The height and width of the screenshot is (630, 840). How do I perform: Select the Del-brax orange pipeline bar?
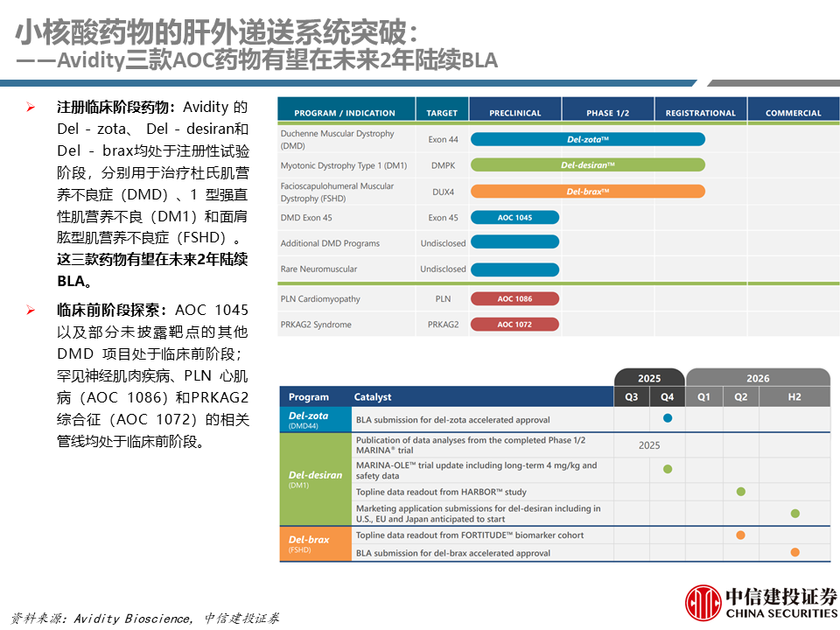[x=588, y=192]
